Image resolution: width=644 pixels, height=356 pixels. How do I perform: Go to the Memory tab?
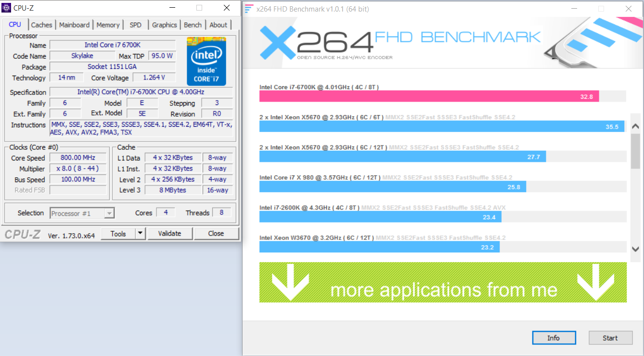(x=108, y=25)
